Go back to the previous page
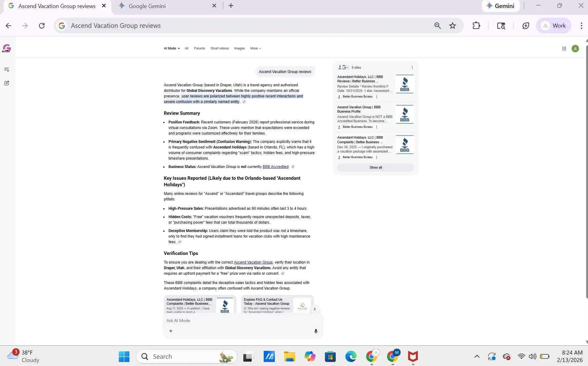This screenshot has height=366, width=588. (8, 26)
